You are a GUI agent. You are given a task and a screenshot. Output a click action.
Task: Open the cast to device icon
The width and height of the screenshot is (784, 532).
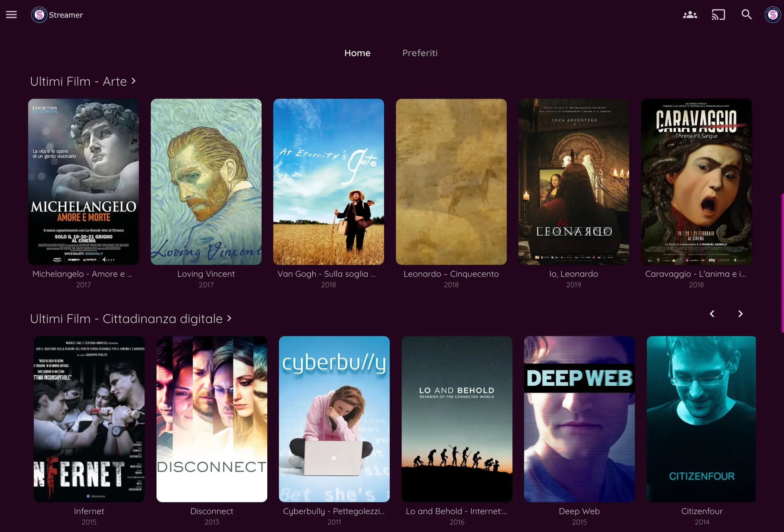(718, 15)
